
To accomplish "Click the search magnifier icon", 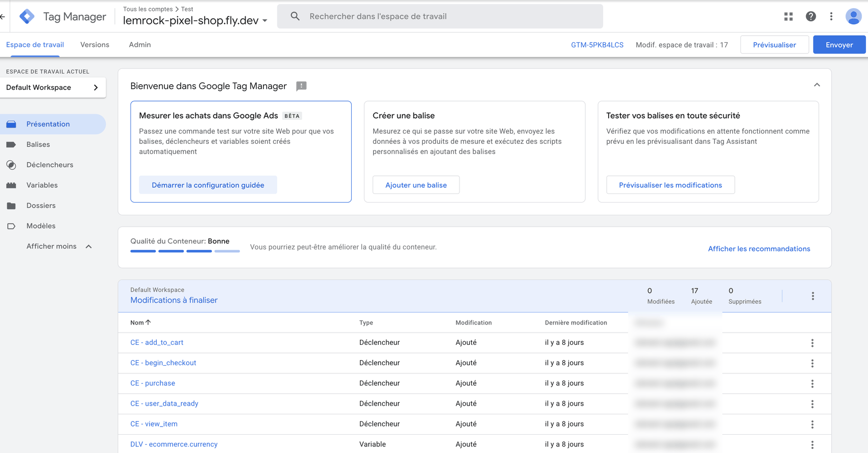I will coord(295,16).
